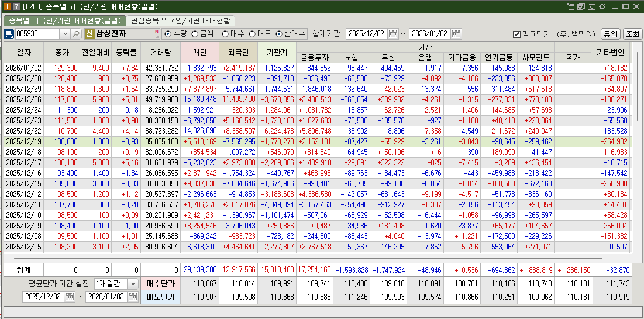This screenshot has height=319, width=644.
Task: Click the 유의 button
Action: [610, 34]
